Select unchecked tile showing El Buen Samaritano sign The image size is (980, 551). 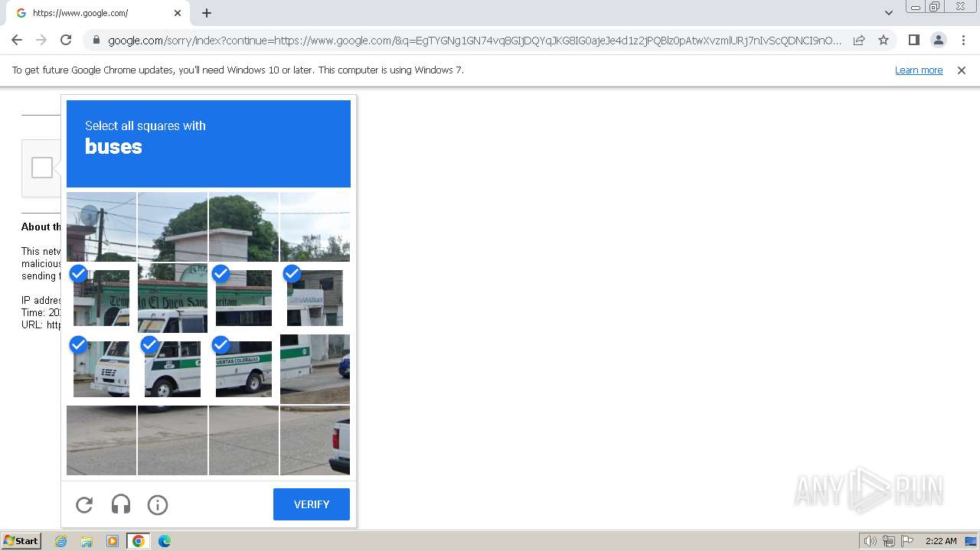pyautogui.click(x=172, y=298)
